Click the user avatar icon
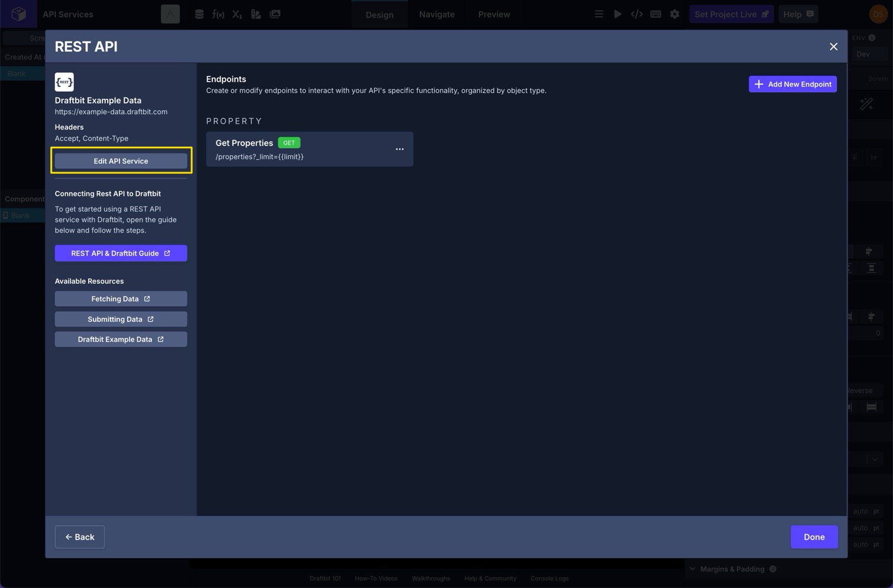The width and height of the screenshot is (893, 588). coord(878,14)
